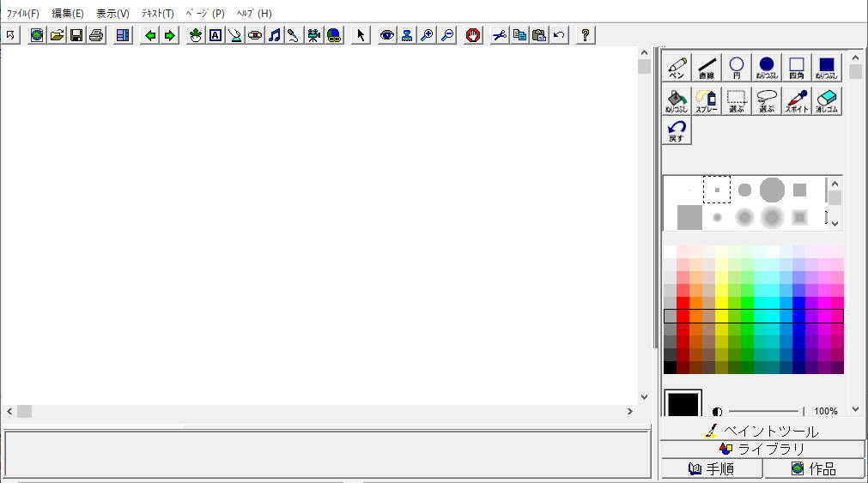Click the red stop hand icon
This screenshot has width=868, height=483.
pyautogui.click(x=473, y=35)
